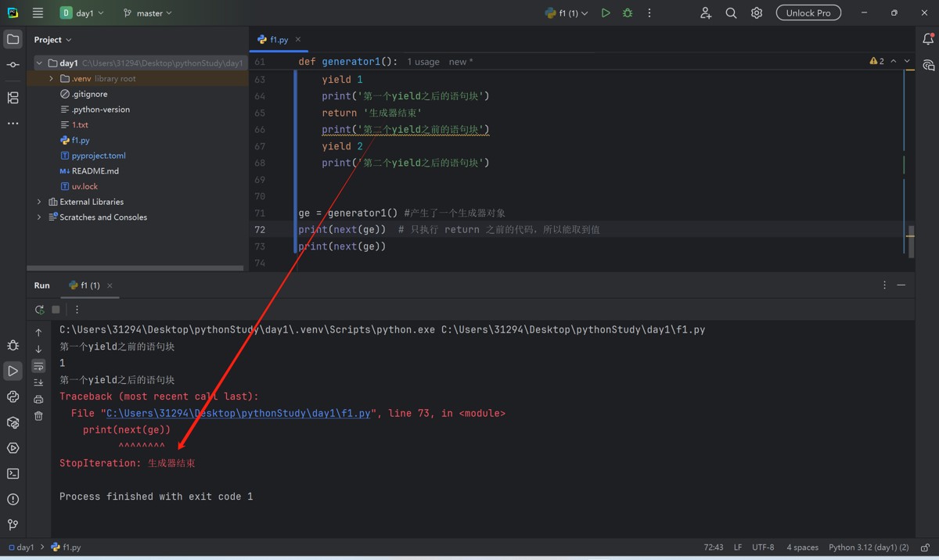Viewport: 939px width, 560px height.
Task: Open Search Everywhere magnifier icon
Action: point(731,13)
